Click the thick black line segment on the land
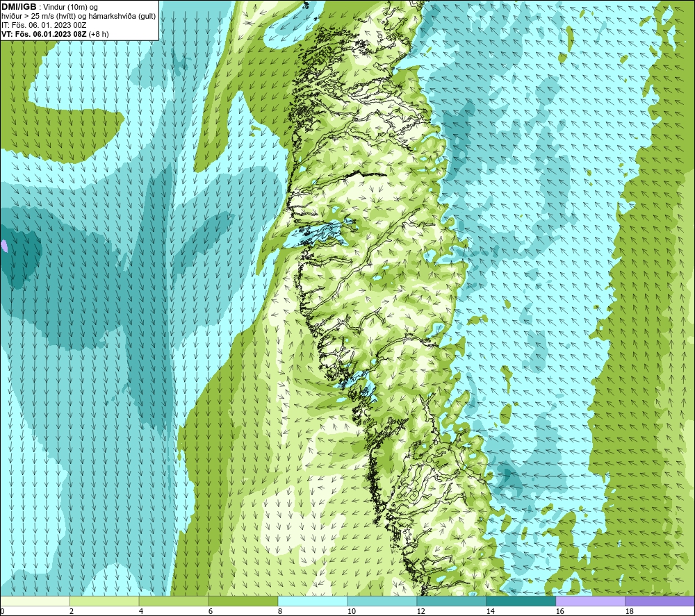695x616 pixels. [x=366, y=175]
